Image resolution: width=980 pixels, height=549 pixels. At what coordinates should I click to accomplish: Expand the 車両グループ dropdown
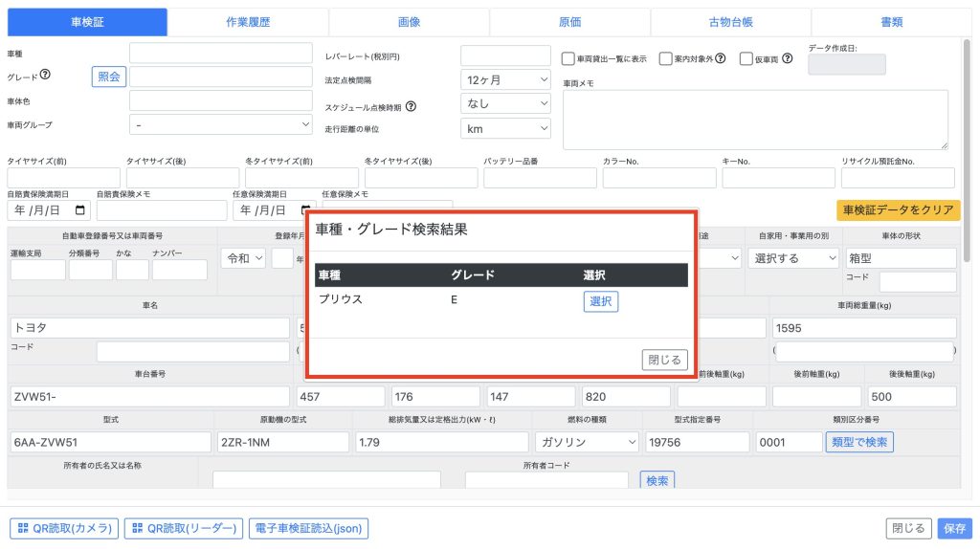(220, 124)
